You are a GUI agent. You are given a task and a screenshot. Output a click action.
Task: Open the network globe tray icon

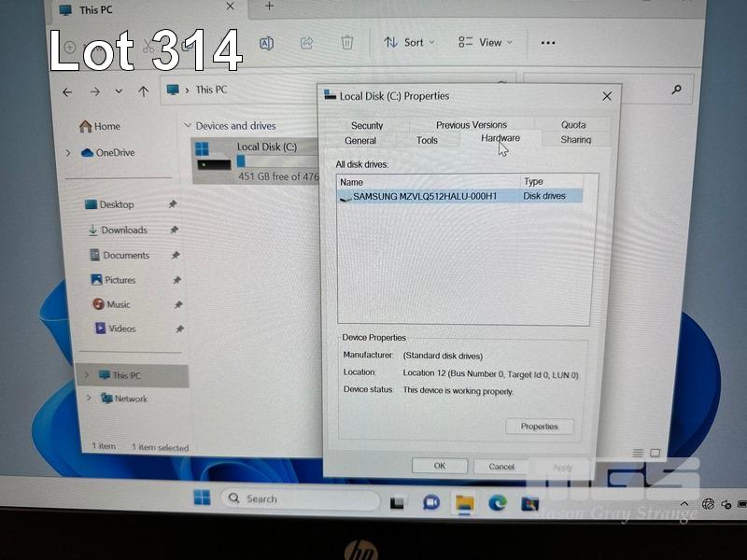[x=708, y=504]
